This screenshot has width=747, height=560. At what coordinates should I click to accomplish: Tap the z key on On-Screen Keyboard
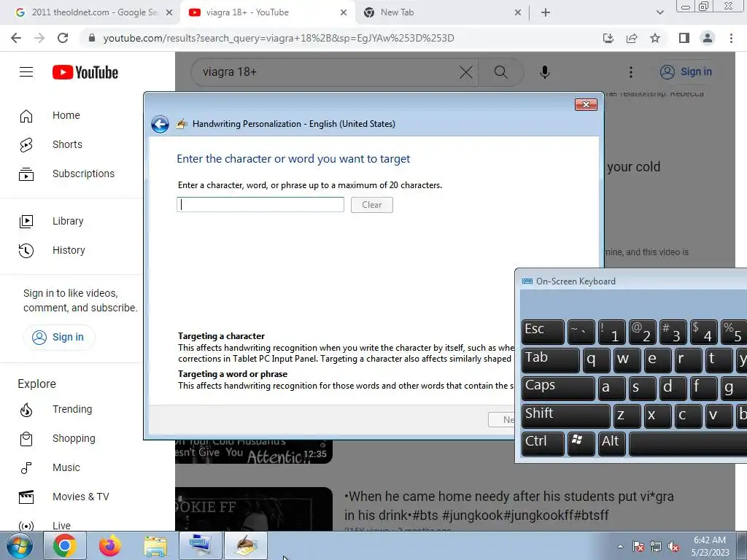coord(627,416)
